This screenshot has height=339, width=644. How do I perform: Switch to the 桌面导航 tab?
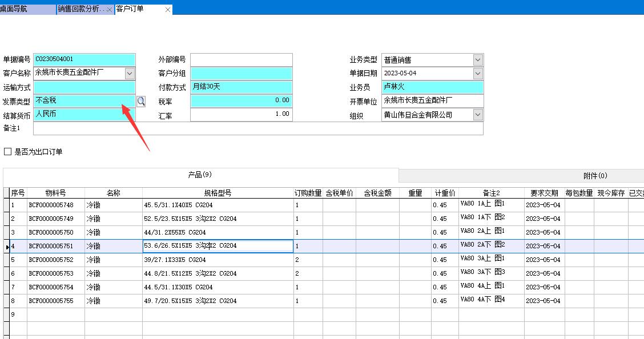point(27,9)
